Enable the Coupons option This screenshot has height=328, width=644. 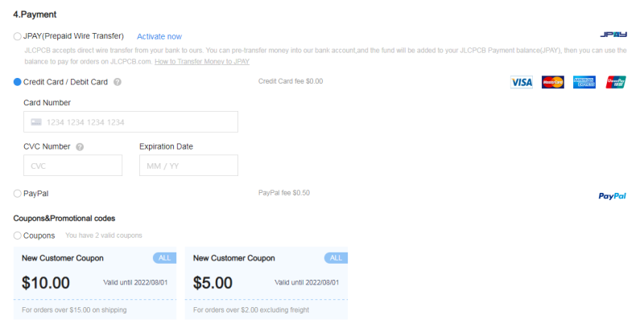[x=18, y=236]
